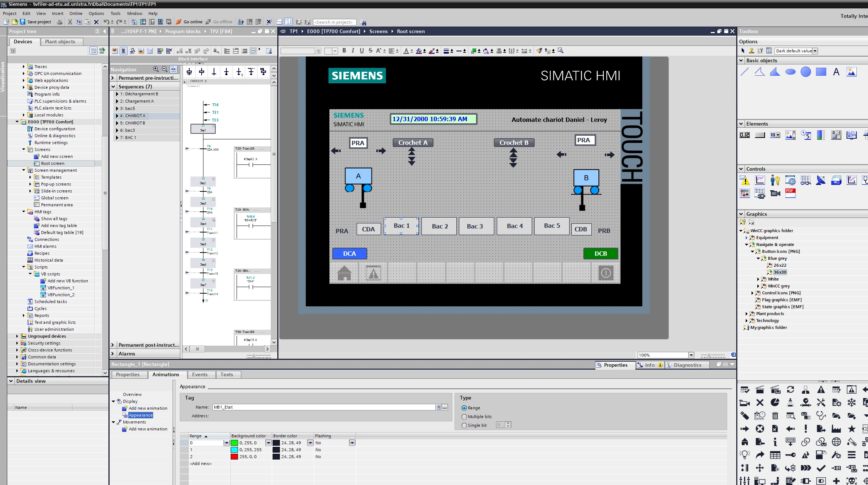The image size is (868, 485).
Task: Open the 100% zoom dropdown
Action: pos(691,355)
